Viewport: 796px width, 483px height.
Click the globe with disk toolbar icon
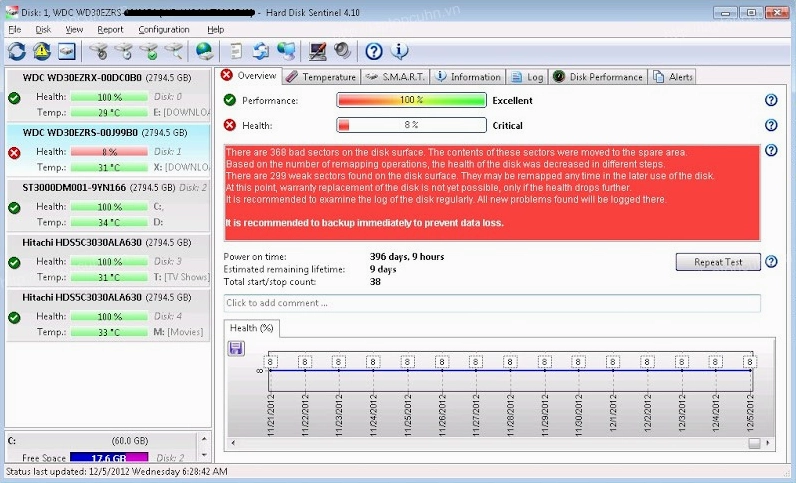click(205, 51)
